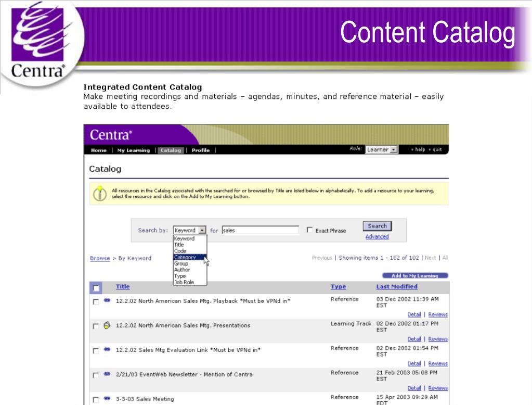
Task: Click the Previous pagination link
Action: (322, 258)
